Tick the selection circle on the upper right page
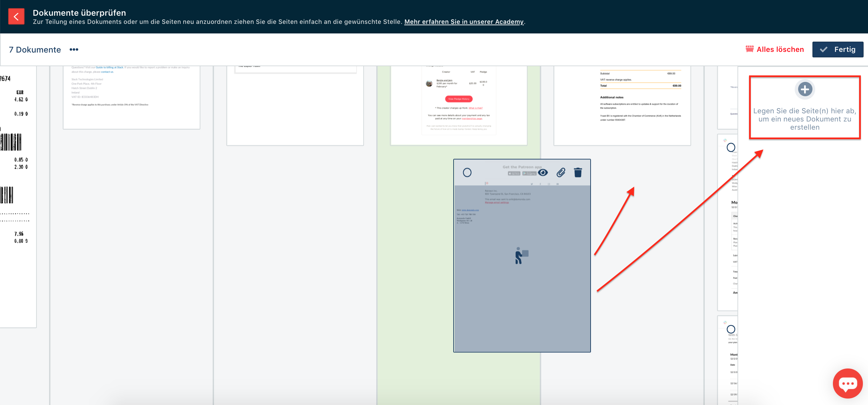The height and width of the screenshot is (405, 868). [x=731, y=147]
